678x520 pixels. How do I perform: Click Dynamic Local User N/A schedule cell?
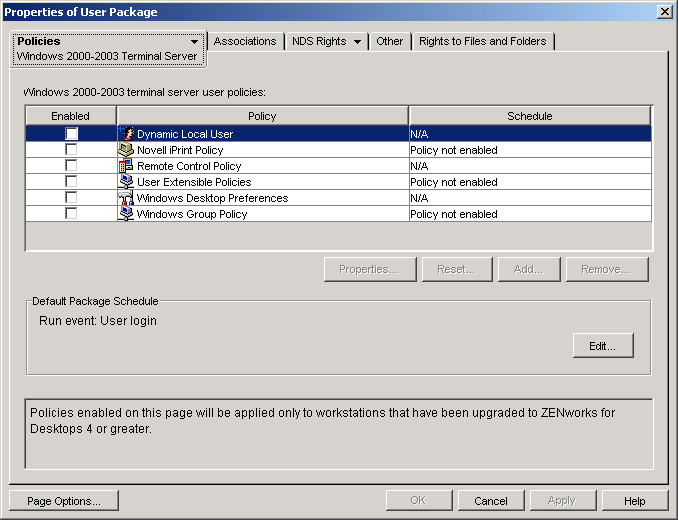tap(530, 134)
